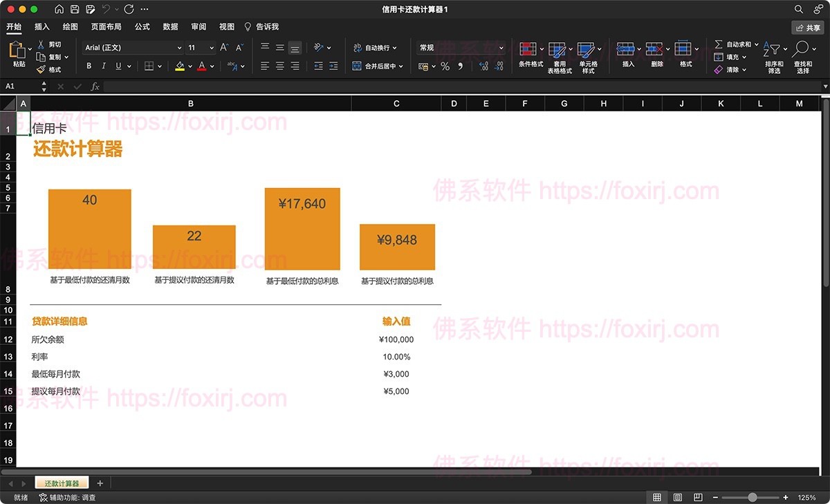Image resolution: width=830 pixels, height=504 pixels.
Task: Toggle underline formatting
Action: [x=118, y=66]
